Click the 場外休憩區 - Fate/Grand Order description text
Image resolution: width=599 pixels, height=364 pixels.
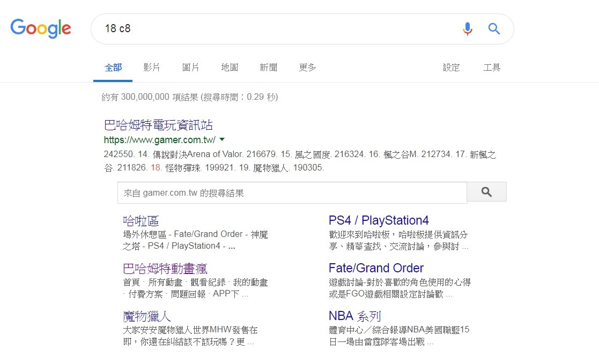point(195,240)
